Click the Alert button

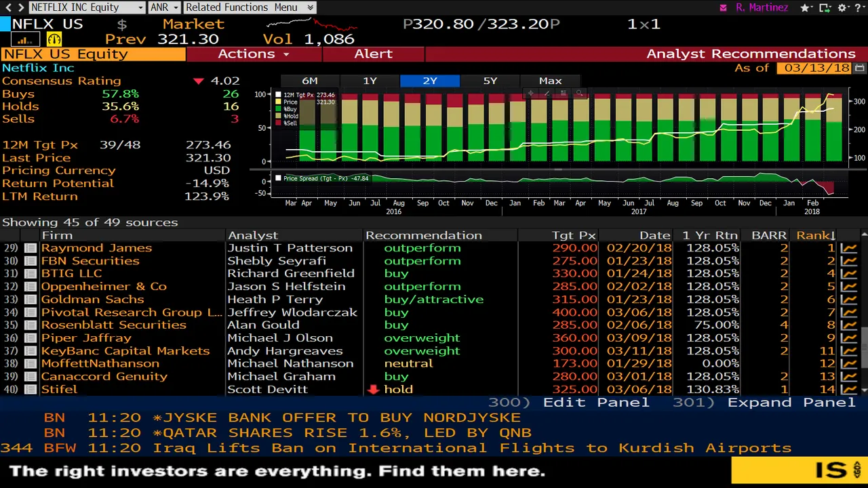(x=374, y=54)
